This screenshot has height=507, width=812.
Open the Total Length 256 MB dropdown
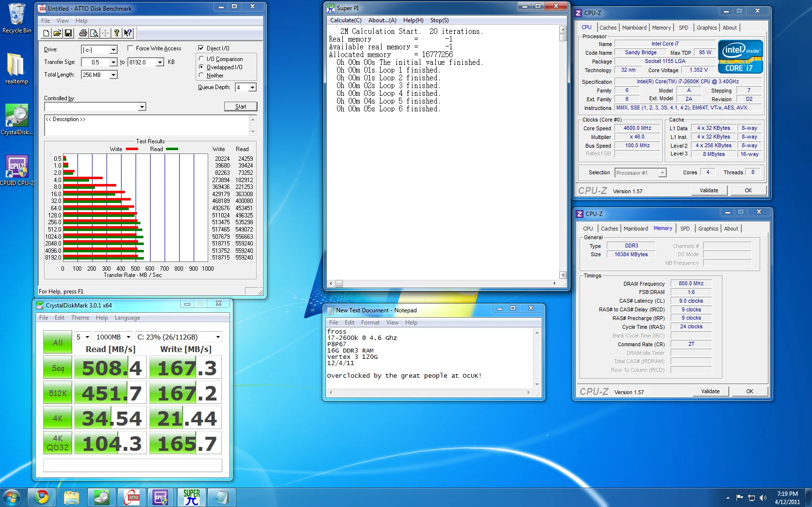[x=113, y=75]
